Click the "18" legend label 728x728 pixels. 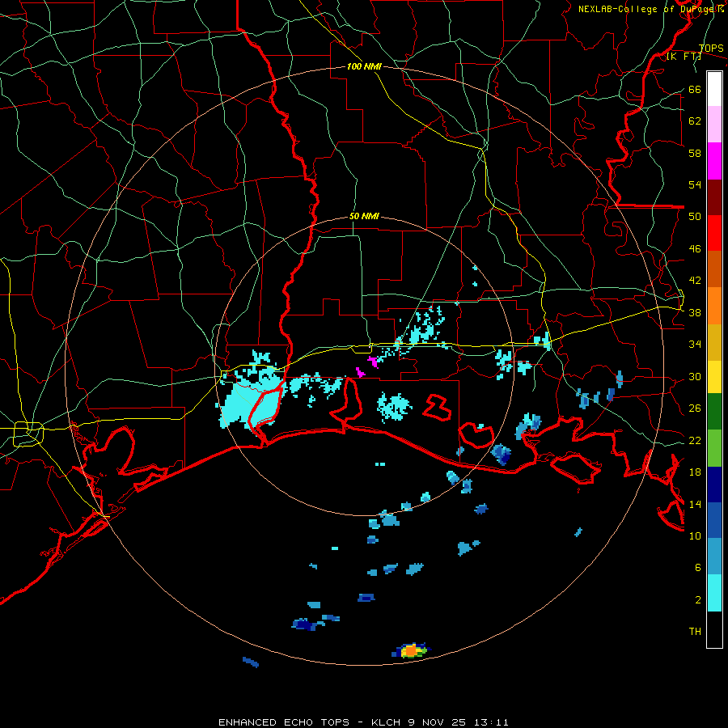point(695,472)
